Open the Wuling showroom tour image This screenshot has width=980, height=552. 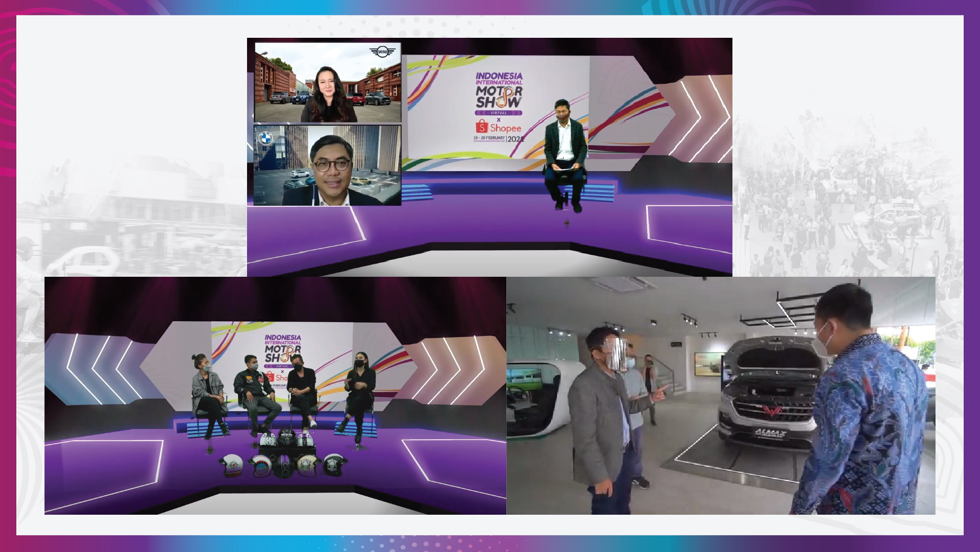point(721,395)
